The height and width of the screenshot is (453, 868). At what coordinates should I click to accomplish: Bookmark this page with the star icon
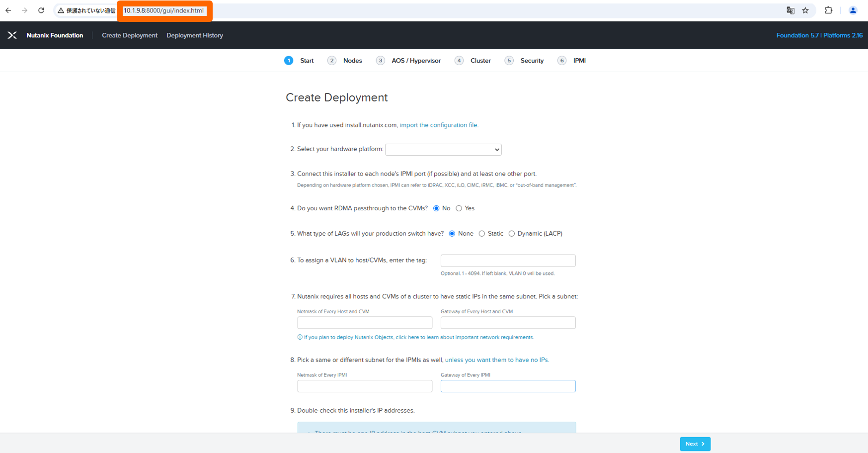[805, 10]
